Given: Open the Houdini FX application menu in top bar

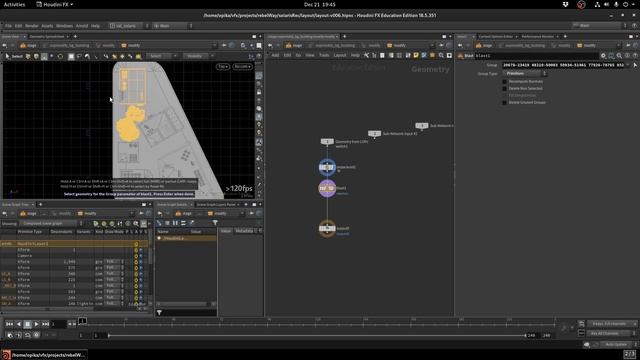Looking at the screenshot, I should pos(55,4).
